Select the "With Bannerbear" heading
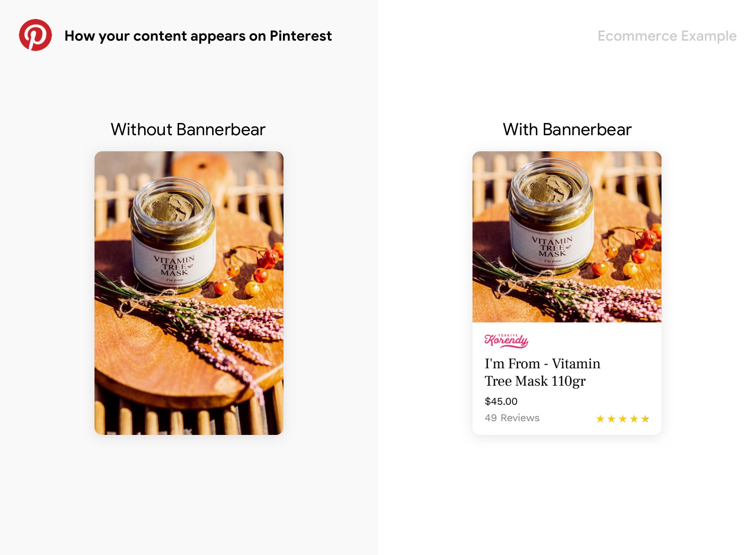756x555 pixels. tap(567, 130)
